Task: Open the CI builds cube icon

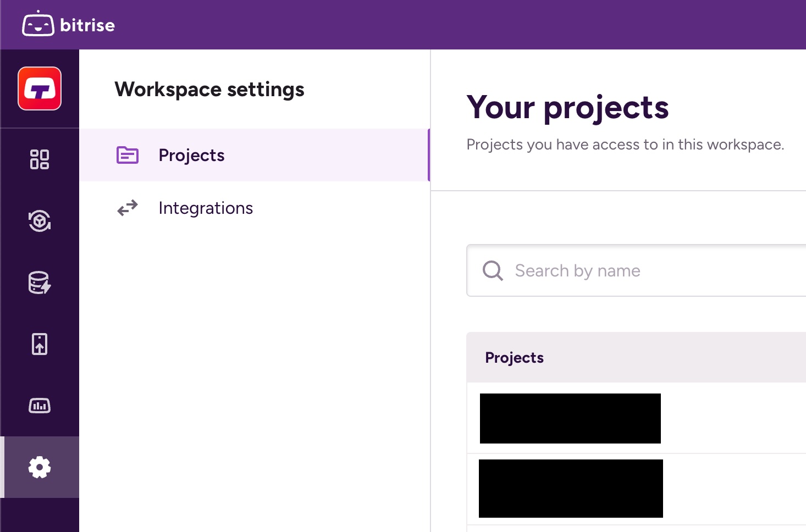Action: 40,221
